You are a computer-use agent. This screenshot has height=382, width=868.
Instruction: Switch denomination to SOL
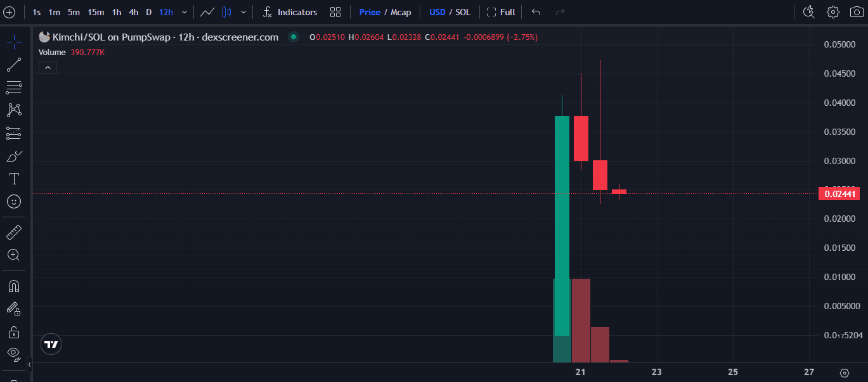(x=463, y=12)
